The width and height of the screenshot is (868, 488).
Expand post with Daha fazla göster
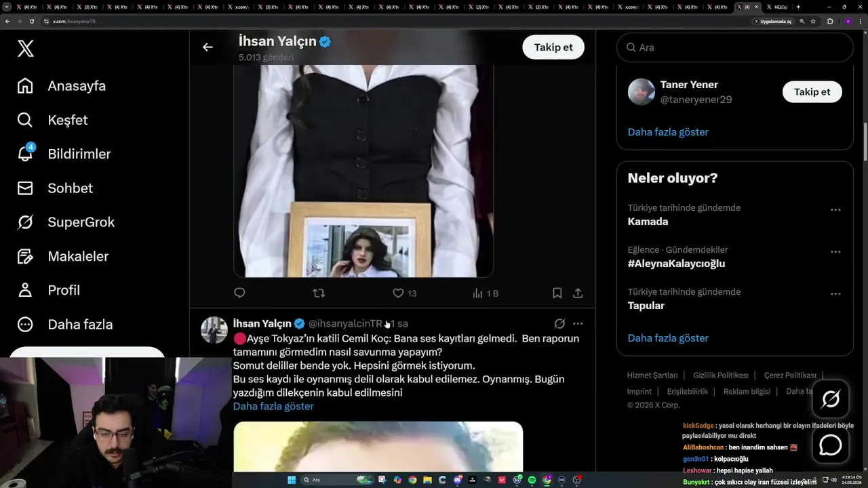coord(273,406)
